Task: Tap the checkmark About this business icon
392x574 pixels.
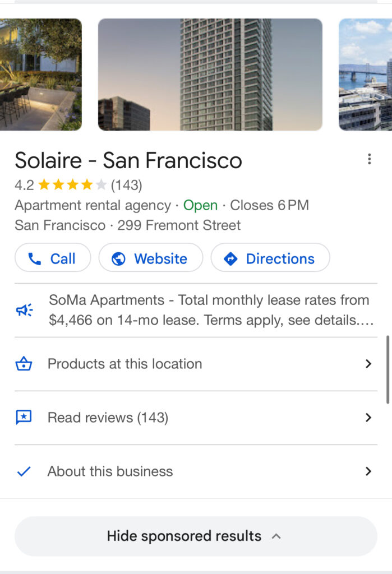Action: (24, 471)
